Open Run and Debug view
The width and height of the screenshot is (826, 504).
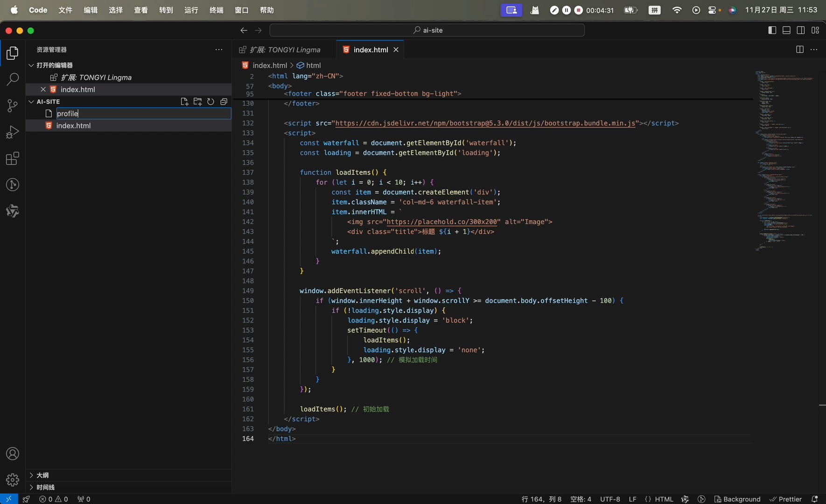(13, 132)
